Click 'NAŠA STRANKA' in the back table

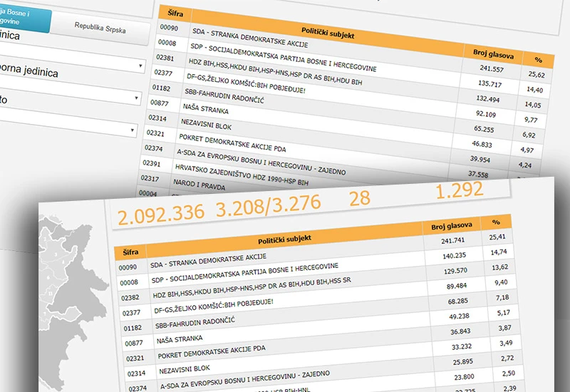[x=205, y=109]
